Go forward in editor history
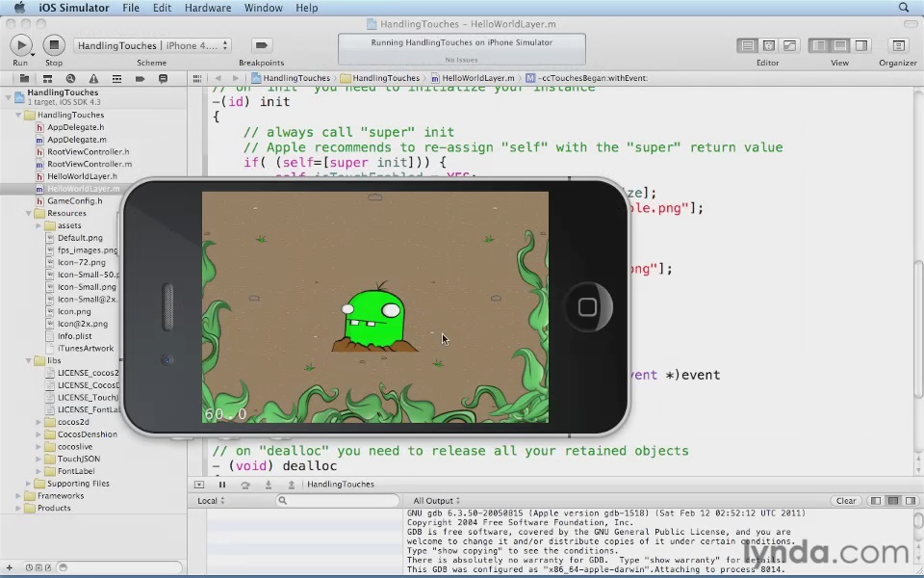Image resolution: width=924 pixels, height=578 pixels. click(x=236, y=78)
